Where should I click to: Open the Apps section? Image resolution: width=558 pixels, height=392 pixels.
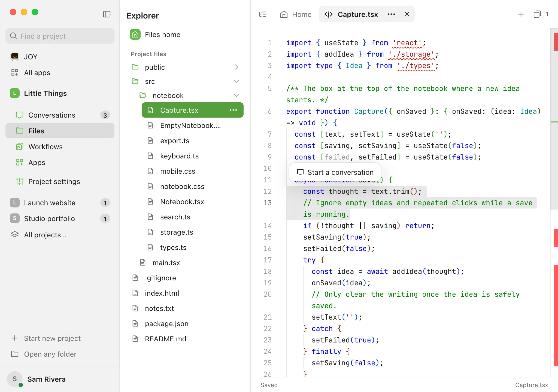pyautogui.click(x=60, y=162)
